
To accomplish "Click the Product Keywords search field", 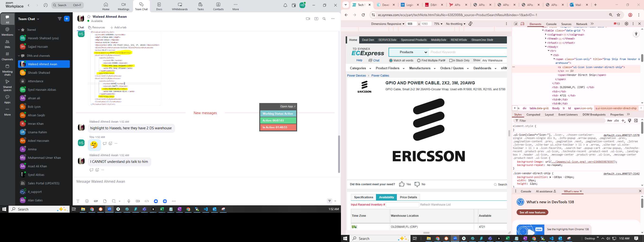I will [468, 52].
